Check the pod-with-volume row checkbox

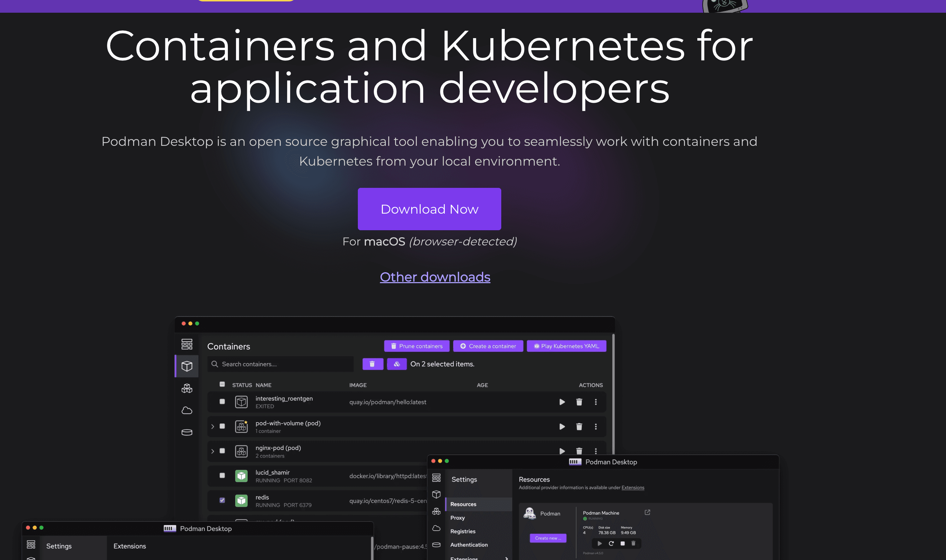[x=222, y=426]
